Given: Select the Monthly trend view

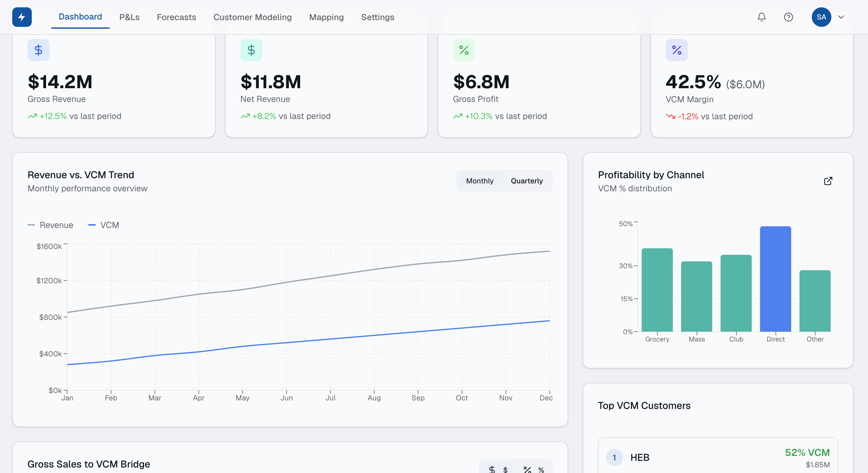Looking at the screenshot, I should click(x=480, y=181).
